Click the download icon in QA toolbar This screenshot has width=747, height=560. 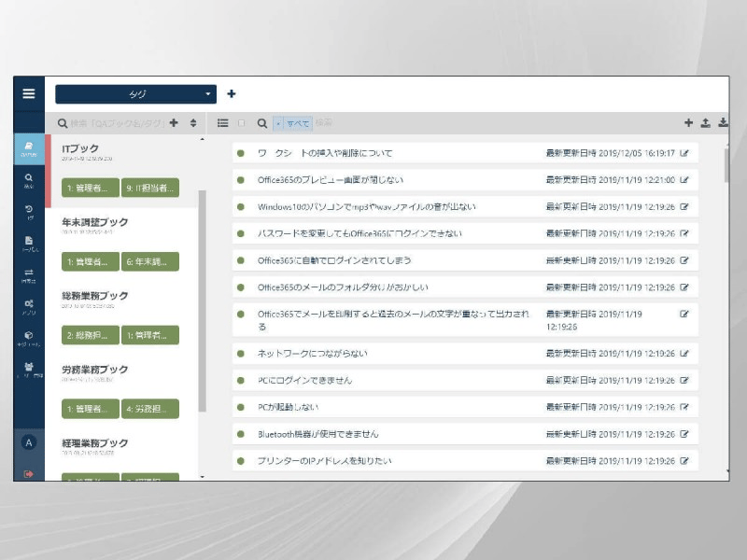723,123
